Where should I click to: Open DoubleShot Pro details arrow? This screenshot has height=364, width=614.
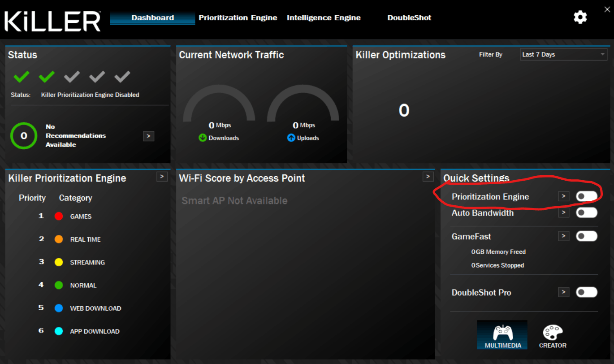coord(563,292)
